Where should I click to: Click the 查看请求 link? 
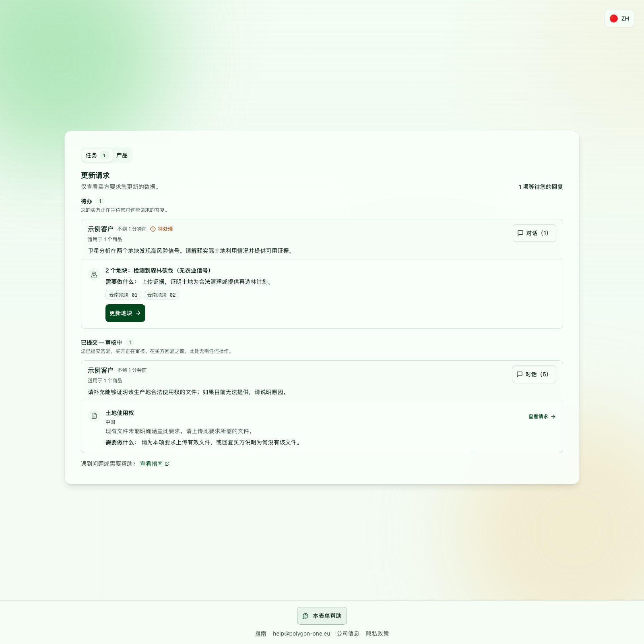[542, 417]
